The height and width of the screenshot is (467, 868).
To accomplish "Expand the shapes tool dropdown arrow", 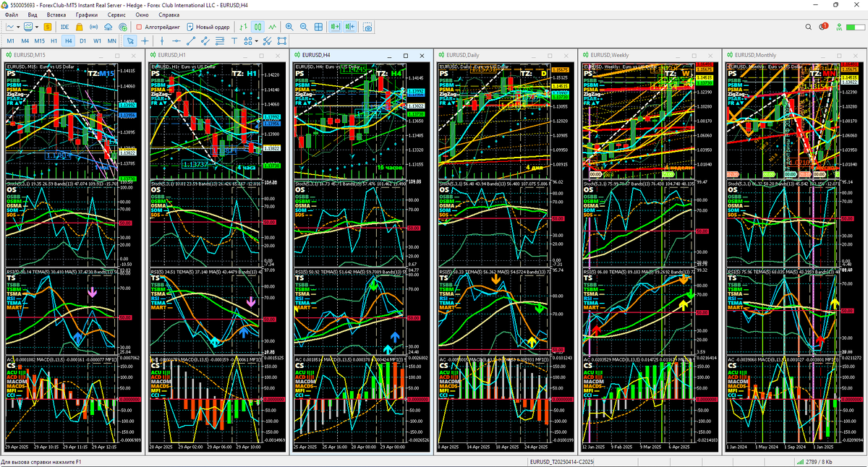I will (x=256, y=41).
